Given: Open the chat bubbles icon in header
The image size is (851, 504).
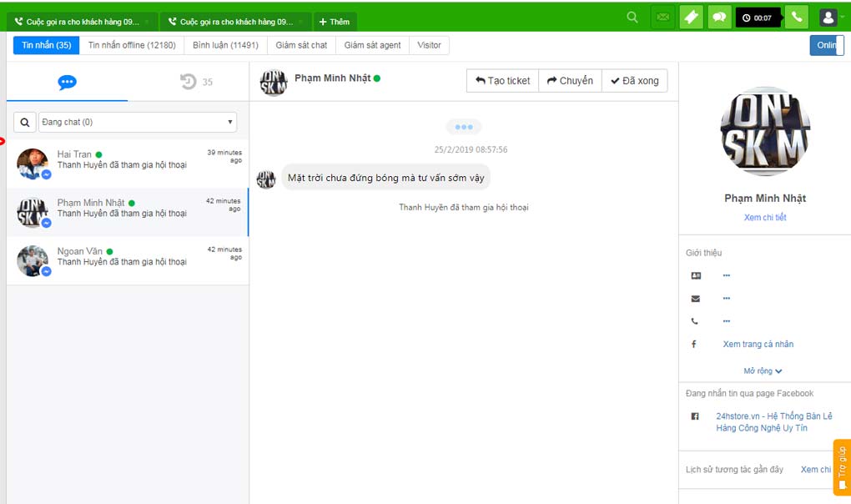Looking at the screenshot, I should coord(719,18).
